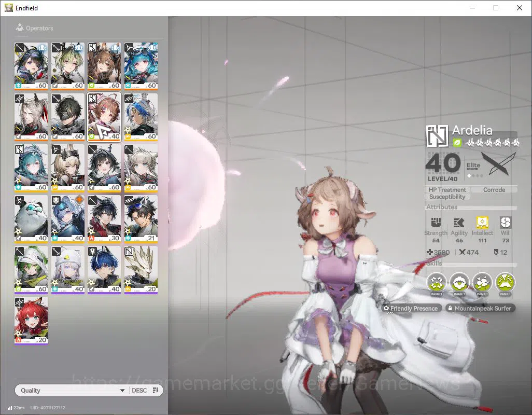532x415 pixels.
Task: Click the Susceptibility tag
Action: [447, 197]
